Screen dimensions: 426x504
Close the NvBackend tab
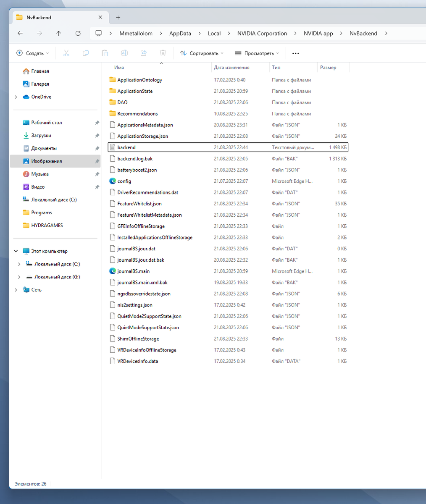(x=100, y=18)
